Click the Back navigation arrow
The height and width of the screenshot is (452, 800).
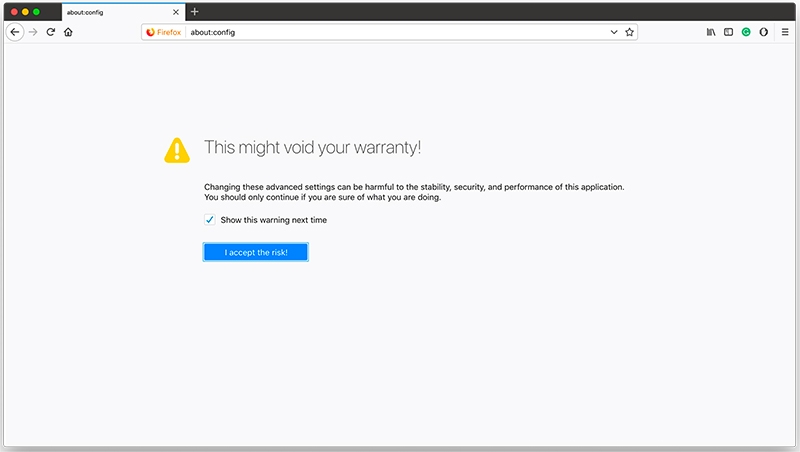click(x=14, y=32)
